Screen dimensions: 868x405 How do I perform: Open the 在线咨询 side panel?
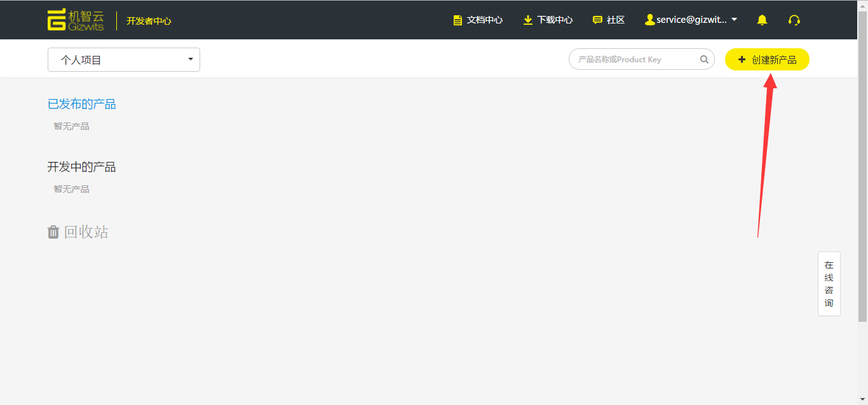click(829, 283)
